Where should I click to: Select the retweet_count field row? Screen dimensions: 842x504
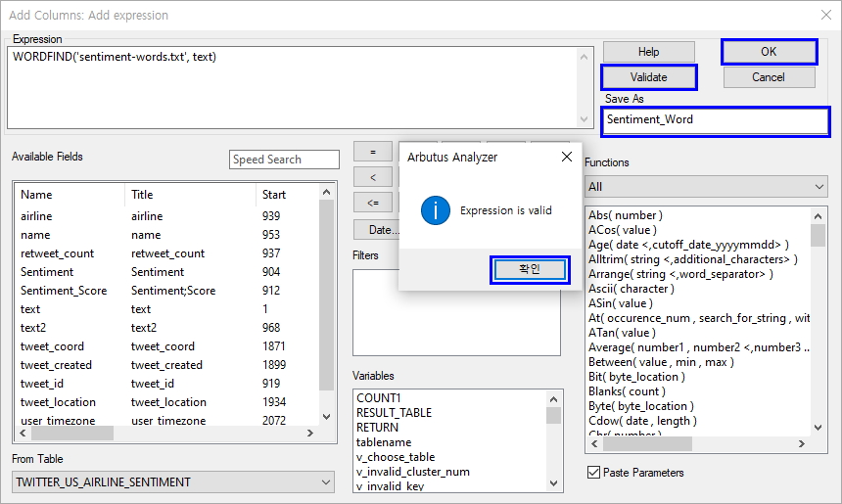(166, 253)
